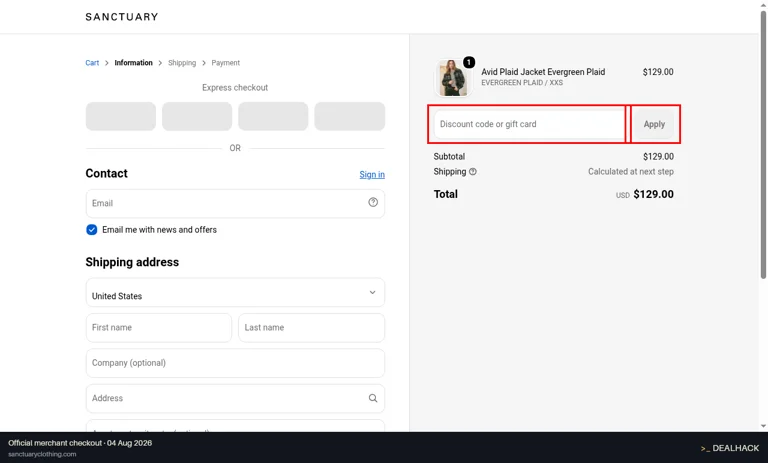Click the DEALHACK logo in the bottom bar
Viewport: 768px width, 463px height.
(x=730, y=448)
